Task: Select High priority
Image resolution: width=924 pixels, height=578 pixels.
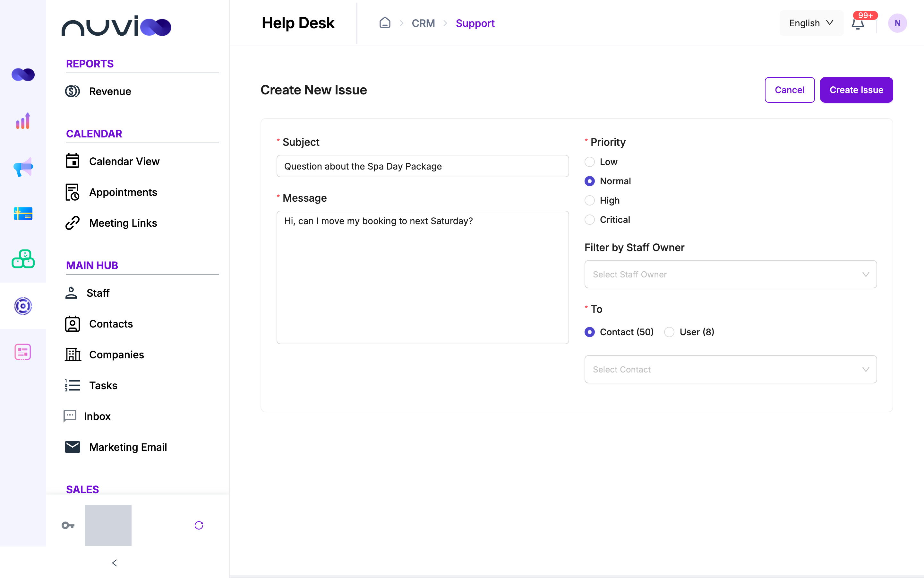Action: click(x=589, y=200)
